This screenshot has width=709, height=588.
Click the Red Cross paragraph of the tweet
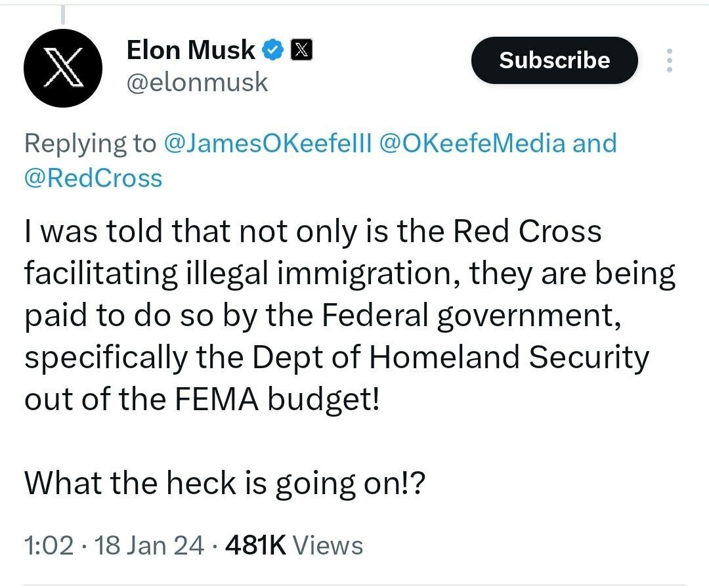tap(348, 315)
